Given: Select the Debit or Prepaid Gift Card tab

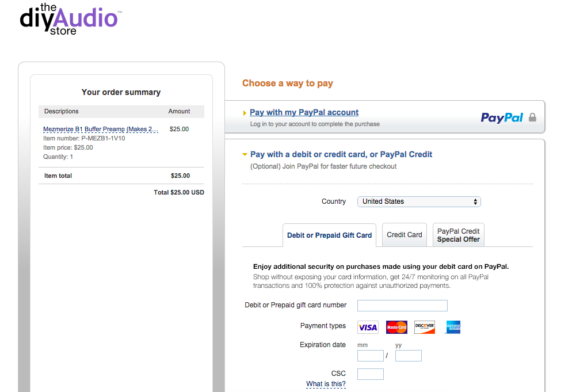Looking at the screenshot, I should click(330, 235).
